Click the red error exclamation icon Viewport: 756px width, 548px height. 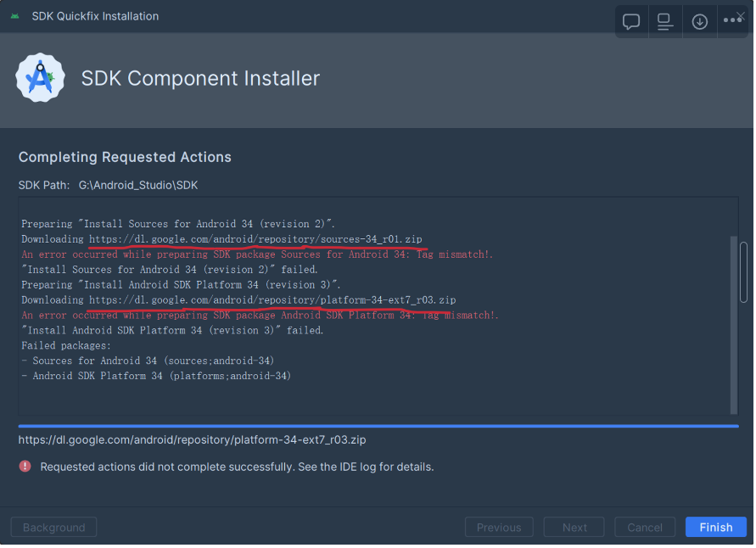[x=25, y=467]
